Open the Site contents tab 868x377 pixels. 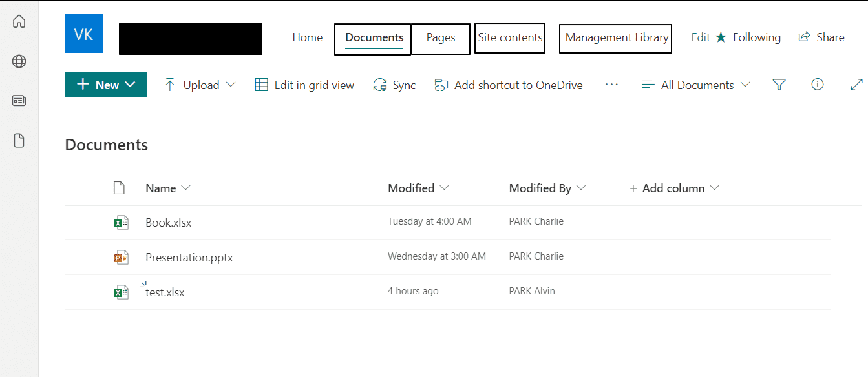[510, 37]
